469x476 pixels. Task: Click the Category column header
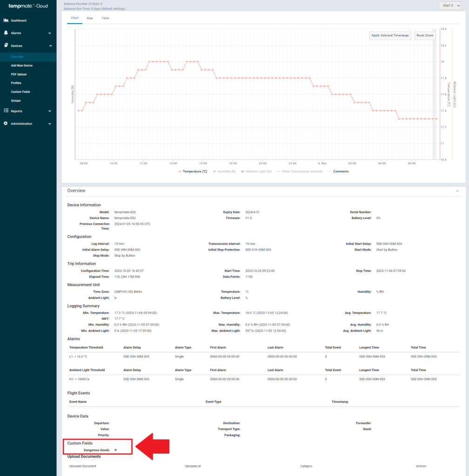coord(306,466)
